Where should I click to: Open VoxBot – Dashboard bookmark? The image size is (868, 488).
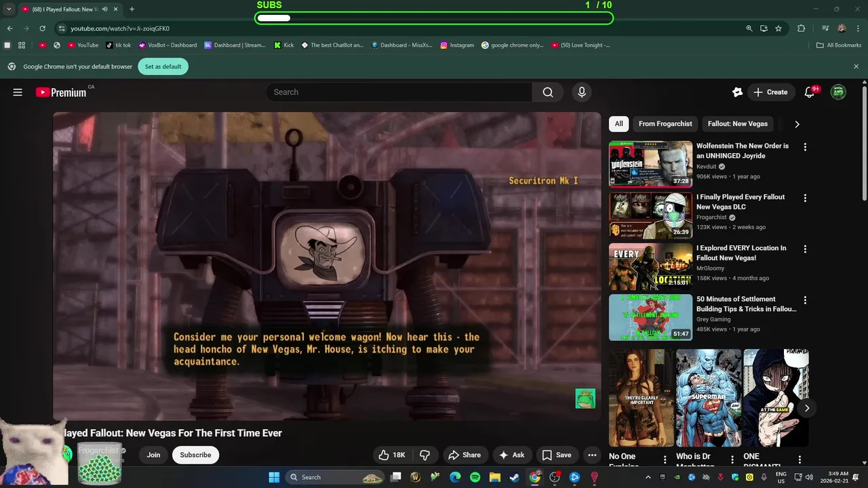tap(167, 45)
